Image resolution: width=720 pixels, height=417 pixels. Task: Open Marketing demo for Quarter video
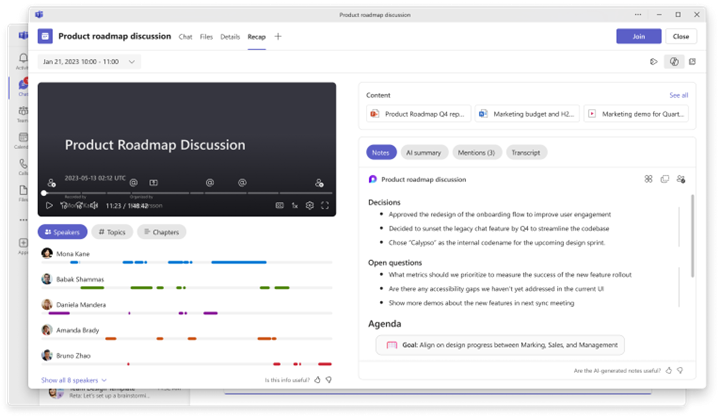click(636, 114)
